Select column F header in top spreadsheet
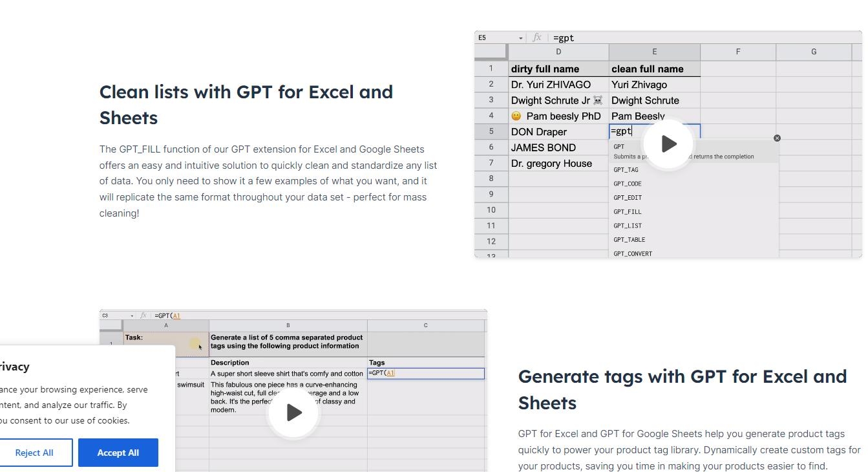 pyautogui.click(x=738, y=52)
